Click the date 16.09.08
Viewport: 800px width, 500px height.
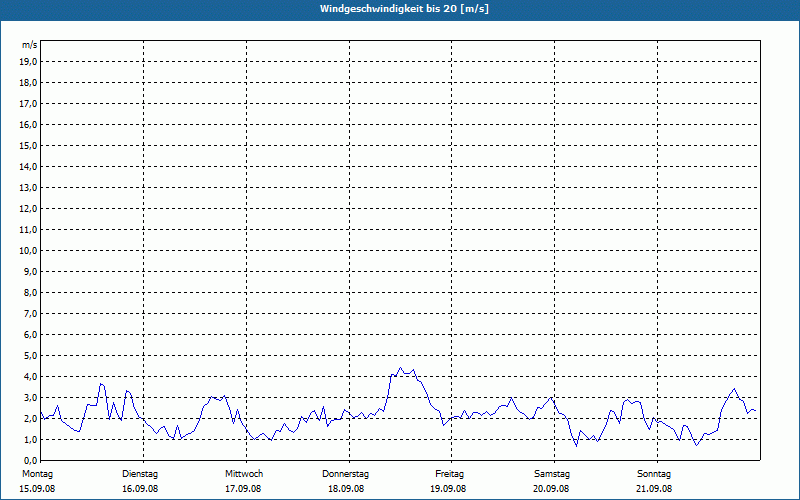pos(140,489)
